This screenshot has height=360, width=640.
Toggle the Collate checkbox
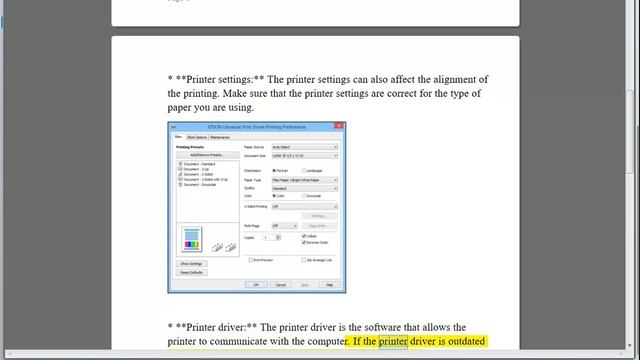pyautogui.click(x=304, y=236)
